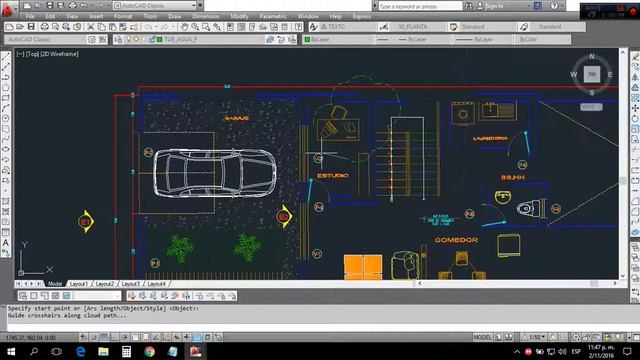Screen dimensions: 640x360
Task: Toggle Grid Display in status bar
Action: pyautogui.click(x=104, y=337)
